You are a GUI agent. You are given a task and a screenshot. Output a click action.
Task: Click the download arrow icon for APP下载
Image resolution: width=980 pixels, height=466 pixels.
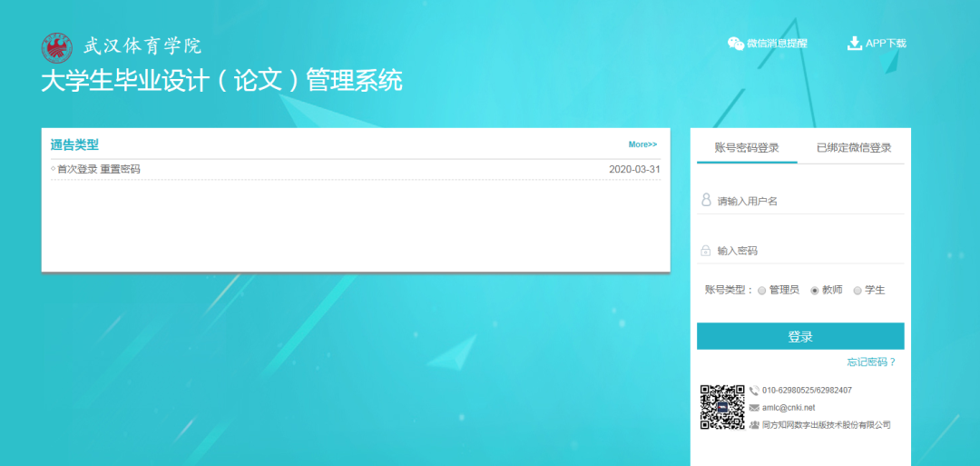854,43
